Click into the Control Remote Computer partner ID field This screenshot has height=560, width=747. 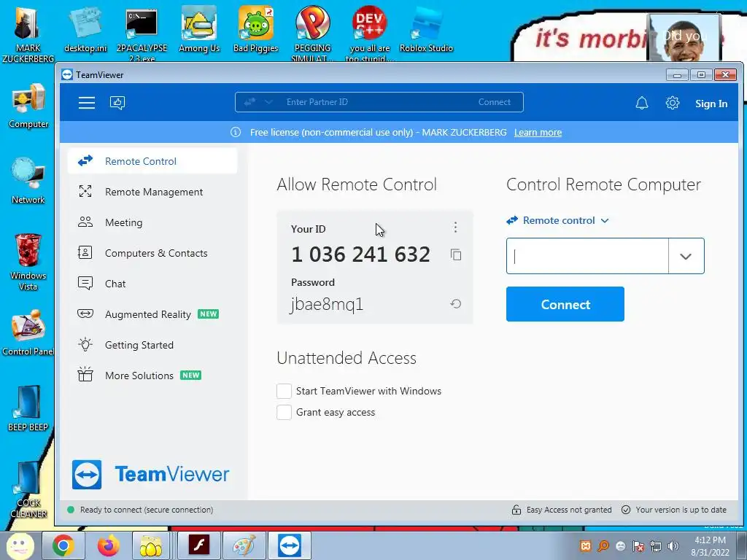[x=587, y=256]
